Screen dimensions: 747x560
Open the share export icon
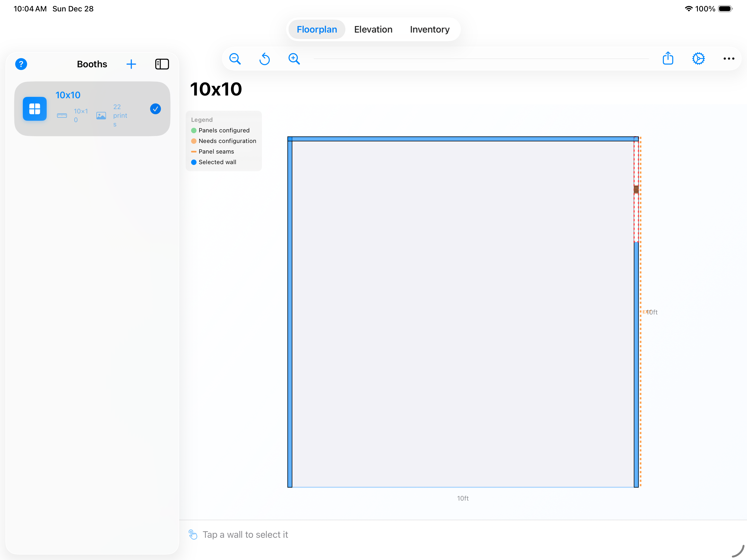point(668,58)
